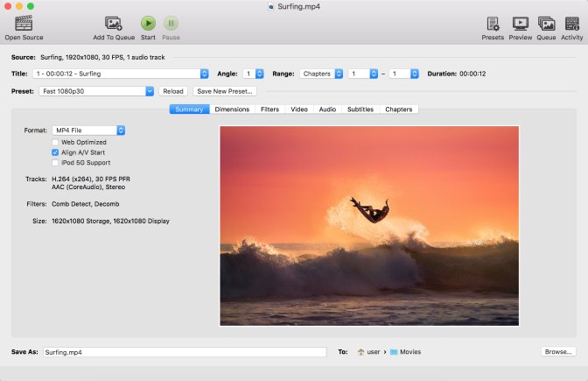The image size is (588, 381).
Task: Show the Queue window
Action: coord(546,28)
